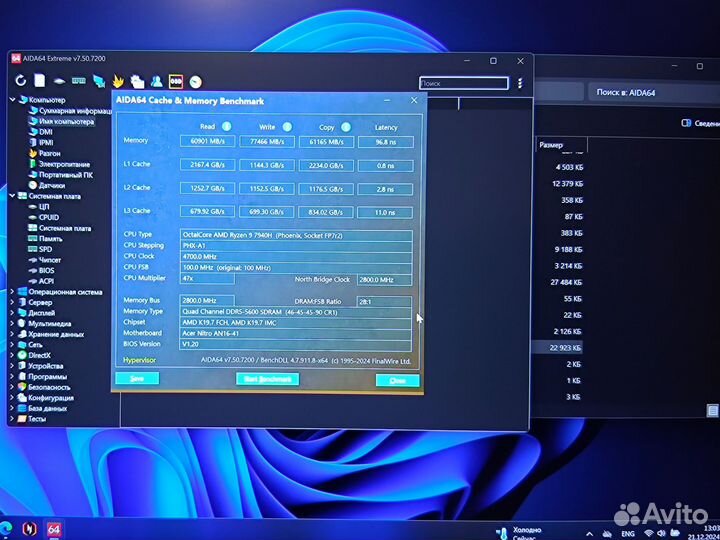Viewport: 720px width, 540px height.
Task: Click the Save button in benchmark dialog
Action: tap(137, 379)
